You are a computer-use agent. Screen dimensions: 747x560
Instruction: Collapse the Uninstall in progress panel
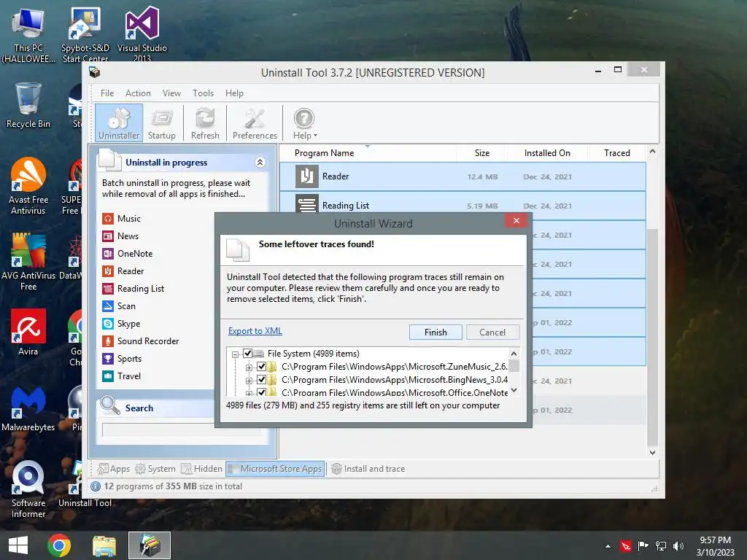tap(260, 163)
